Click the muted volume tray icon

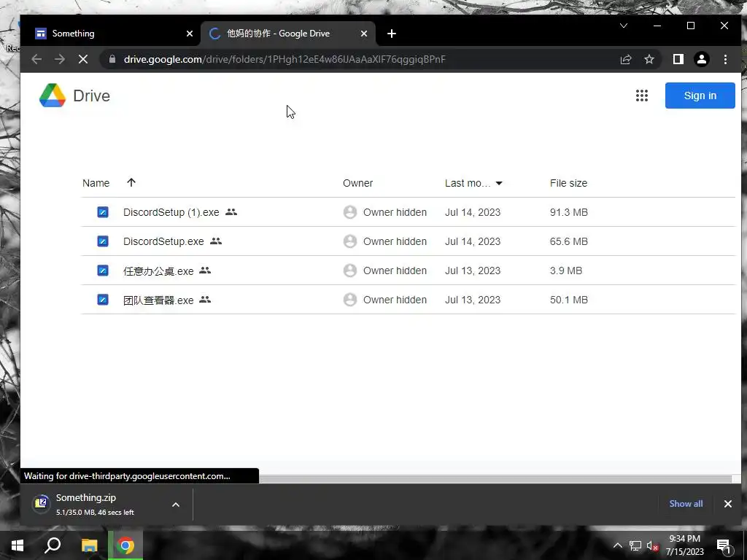pos(652,545)
